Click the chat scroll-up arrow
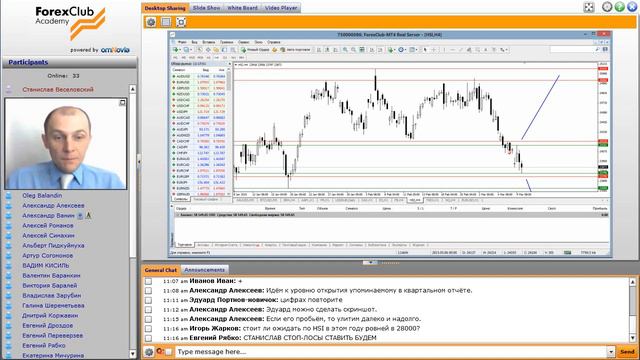The image size is (640, 360). point(633,282)
